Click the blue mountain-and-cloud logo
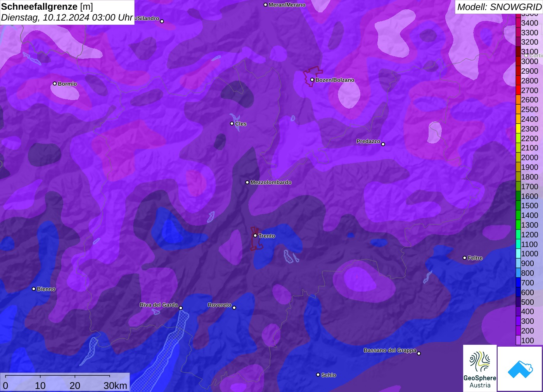Image resolution: width=543 pixels, height=392 pixels. click(520, 369)
